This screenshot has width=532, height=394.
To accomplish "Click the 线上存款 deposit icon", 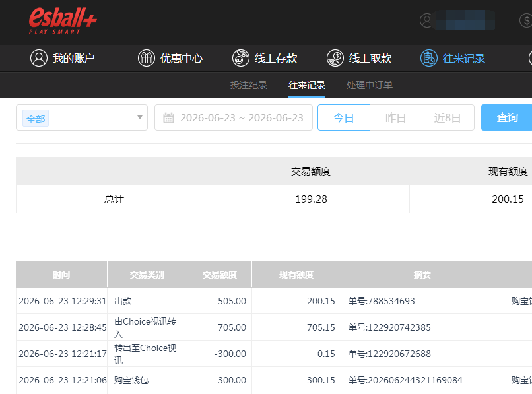I will point(240,58).
